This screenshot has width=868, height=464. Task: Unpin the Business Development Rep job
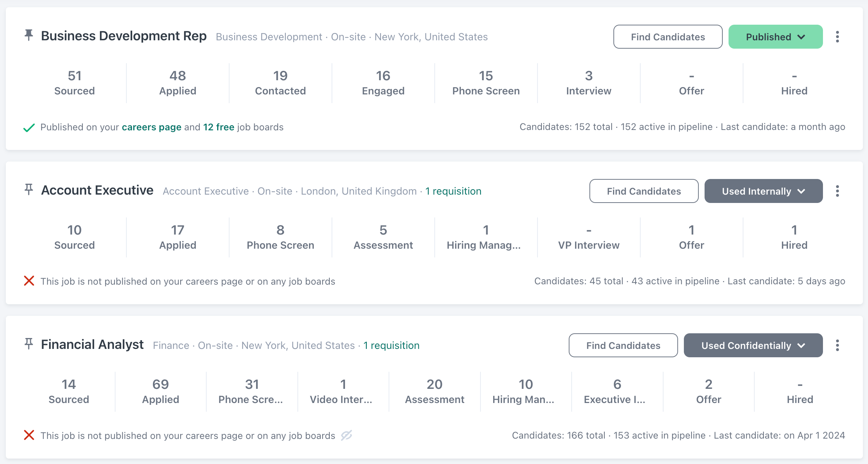coord(29,35)
